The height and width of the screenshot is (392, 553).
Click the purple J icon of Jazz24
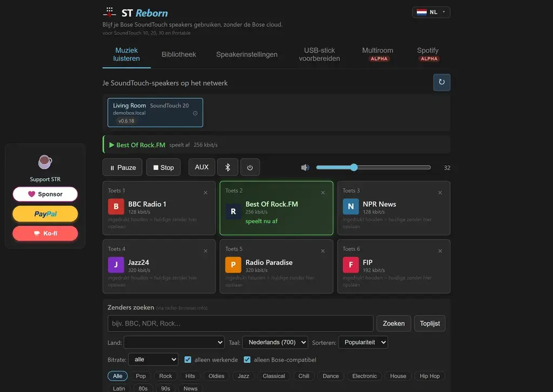pyautogui.click(x=116, y=265)
